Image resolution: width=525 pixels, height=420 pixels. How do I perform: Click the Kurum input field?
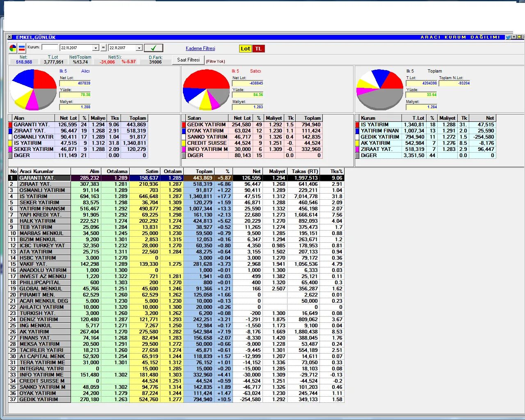tap(50, 48)
